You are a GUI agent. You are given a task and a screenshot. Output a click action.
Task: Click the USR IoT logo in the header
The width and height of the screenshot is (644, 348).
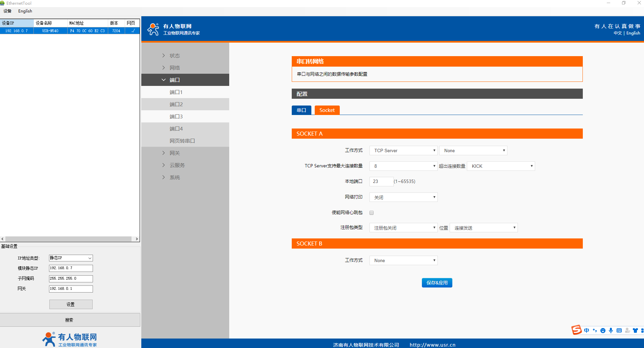tap(153, 29)
